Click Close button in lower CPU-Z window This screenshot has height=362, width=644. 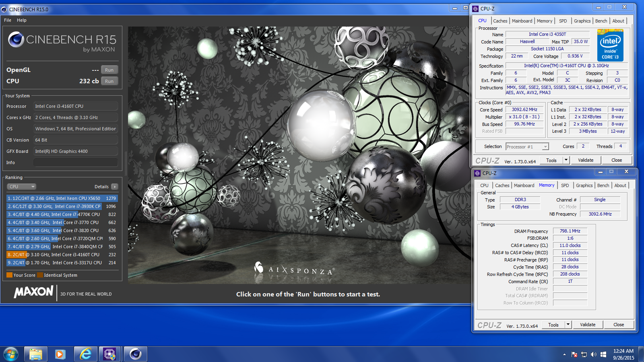(619, 325)
